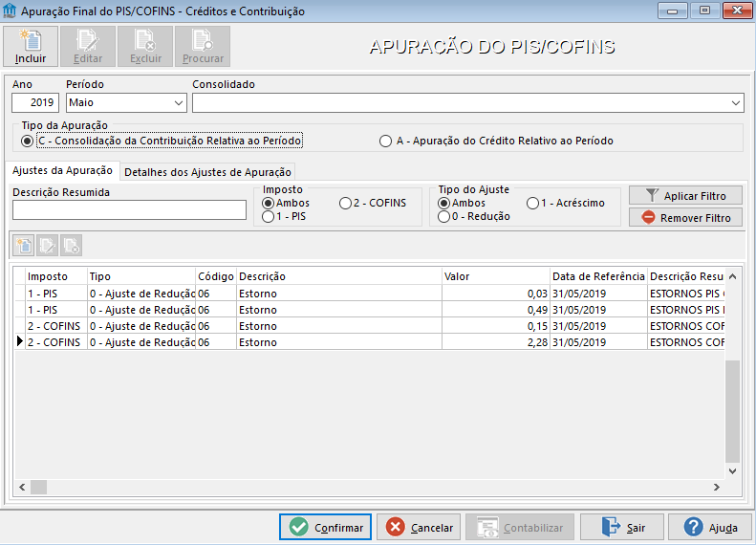Select the row with value 2,28
This screenshot has width=756, height=545.
369,342
